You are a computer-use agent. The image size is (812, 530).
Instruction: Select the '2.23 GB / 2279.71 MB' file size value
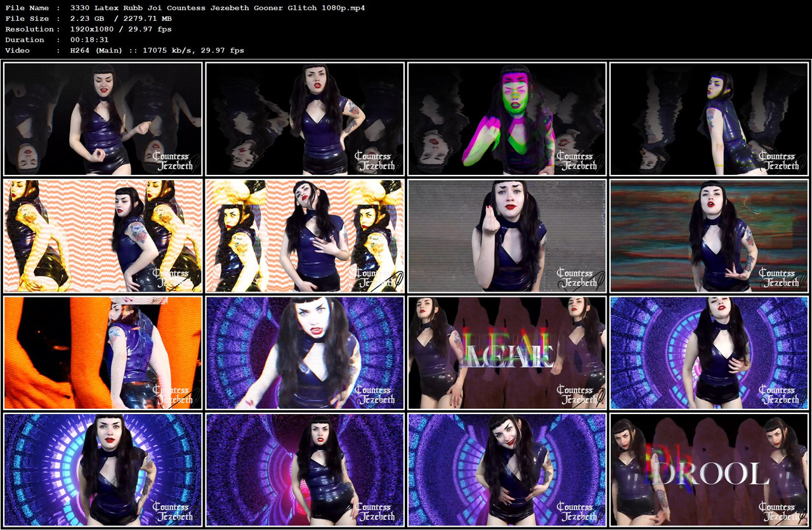coord(121,18)
